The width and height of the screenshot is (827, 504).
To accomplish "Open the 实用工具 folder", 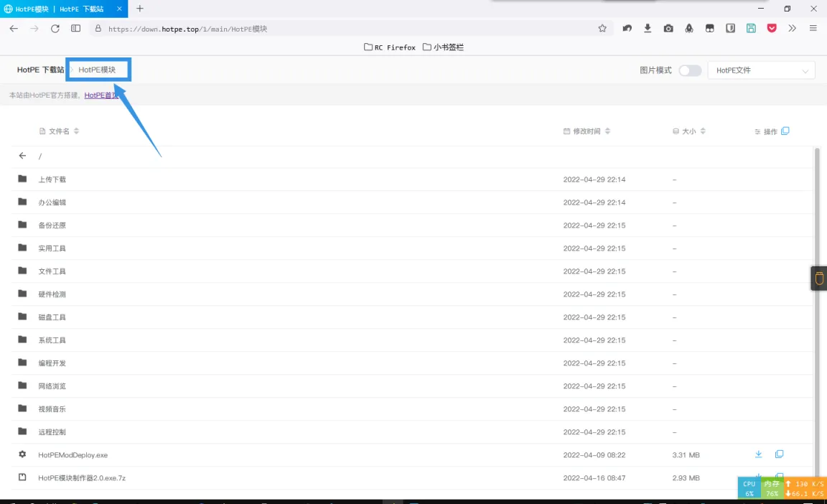I will point(52,248).
